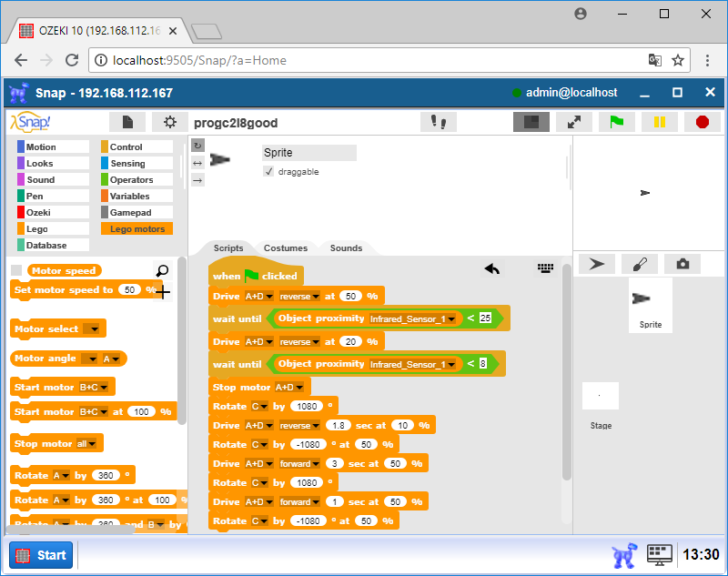Toggle Motor speed watcher checkbox

16,270
